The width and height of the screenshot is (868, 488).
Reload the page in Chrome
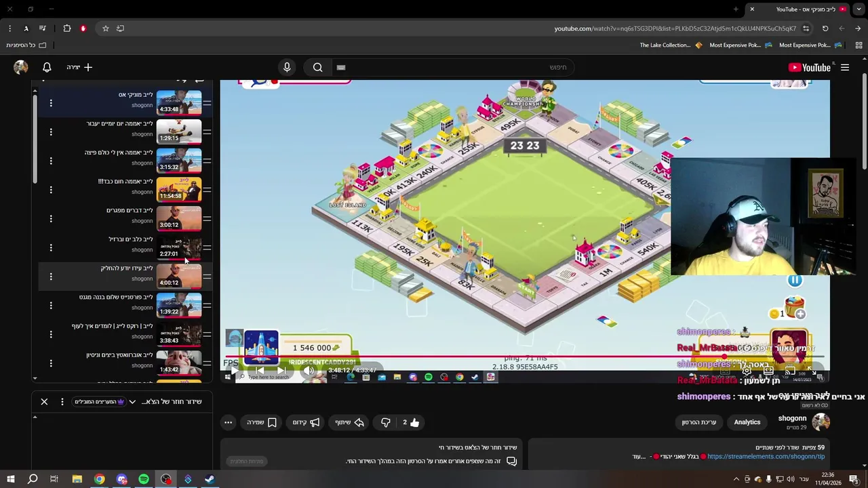click(825, 28)
